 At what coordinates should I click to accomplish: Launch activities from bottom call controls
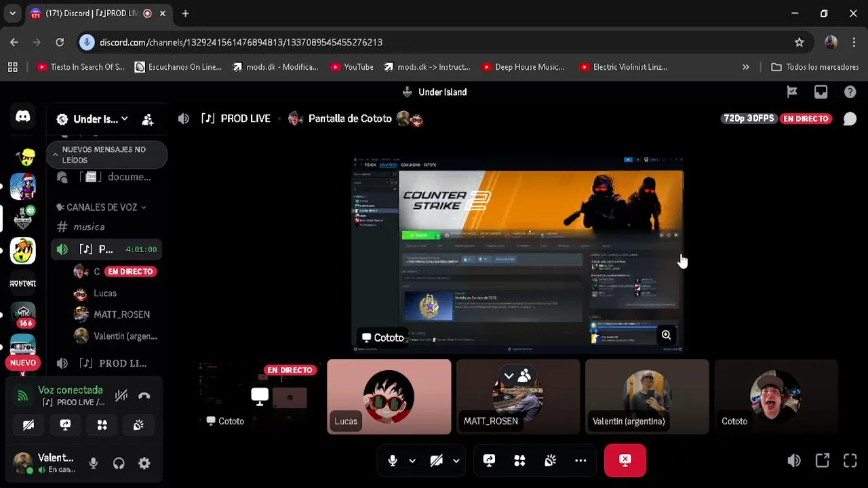(x=519, y=461)
